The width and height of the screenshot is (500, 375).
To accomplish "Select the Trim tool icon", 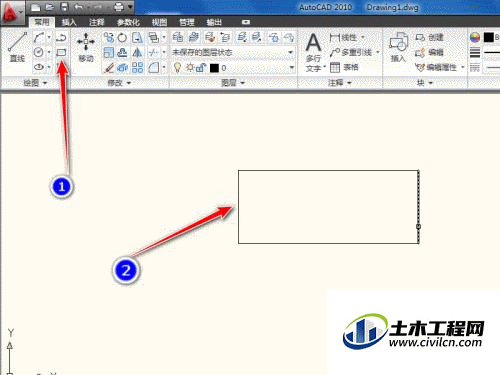I will pos(153,52).
